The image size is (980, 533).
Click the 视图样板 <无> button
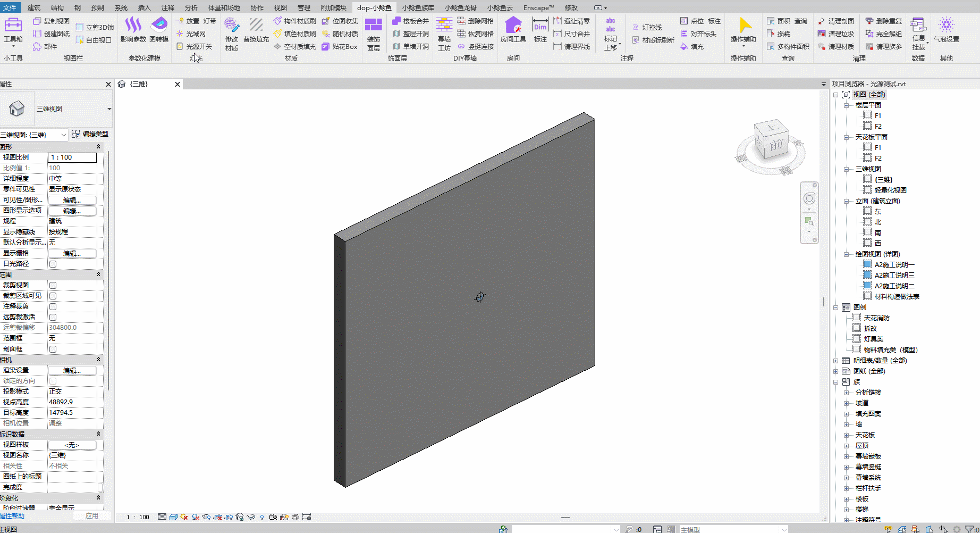(x=72, y=445)
